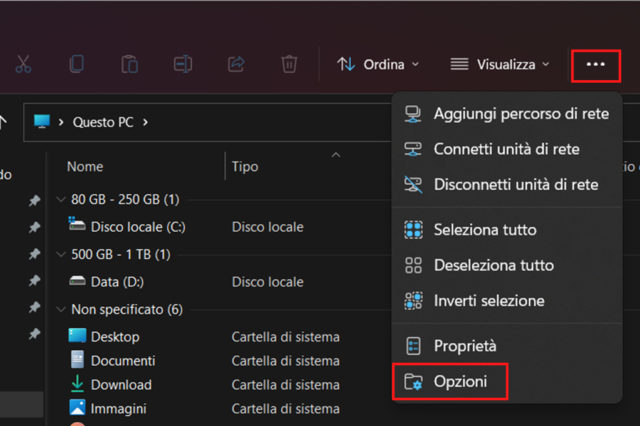
Task: Click the Paste clipboard icon
Action: point(129,64)
